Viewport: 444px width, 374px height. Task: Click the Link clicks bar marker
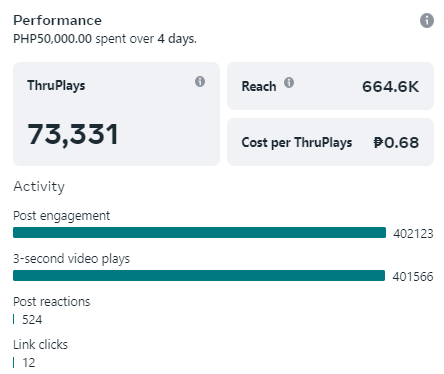(14, 362)
